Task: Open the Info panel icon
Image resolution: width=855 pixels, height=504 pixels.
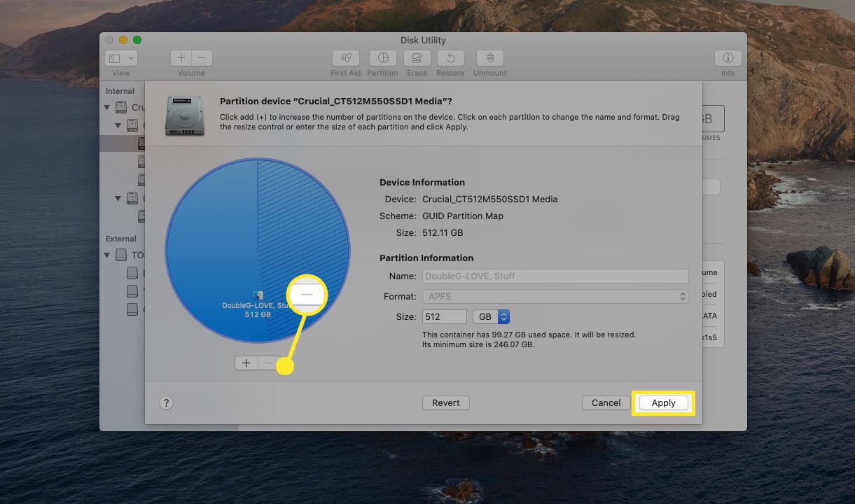Action: click(728, 59)
